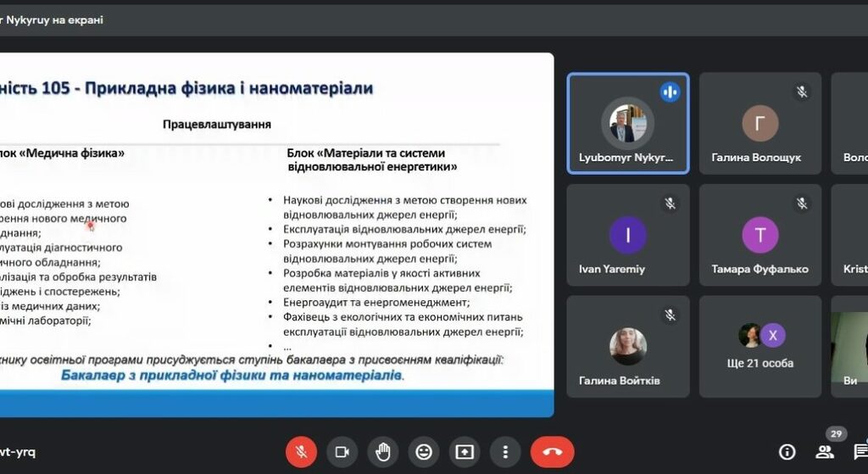The width and height of the screenshot is (868, 474).
Task: Toggle the camera on or off
Action: [342, 451]
